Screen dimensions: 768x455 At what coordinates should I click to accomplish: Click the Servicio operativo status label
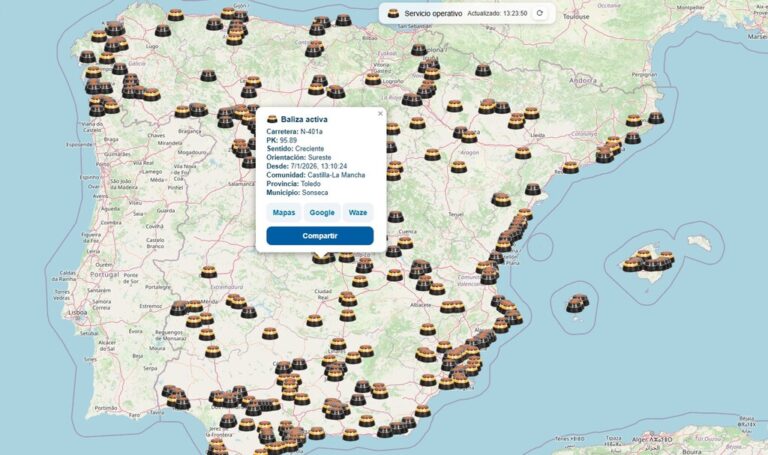433,13
